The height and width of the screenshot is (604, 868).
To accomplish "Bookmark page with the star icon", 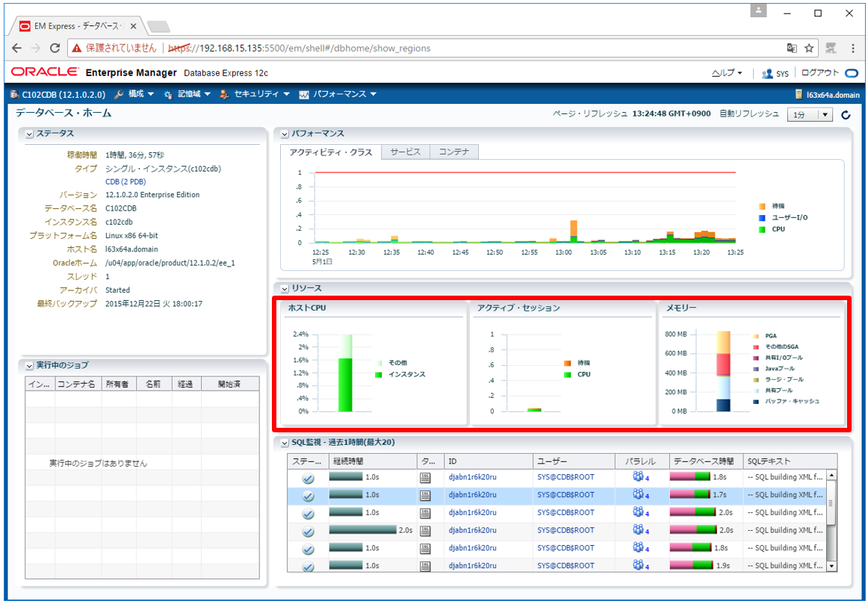I will [x=809, y=48].
